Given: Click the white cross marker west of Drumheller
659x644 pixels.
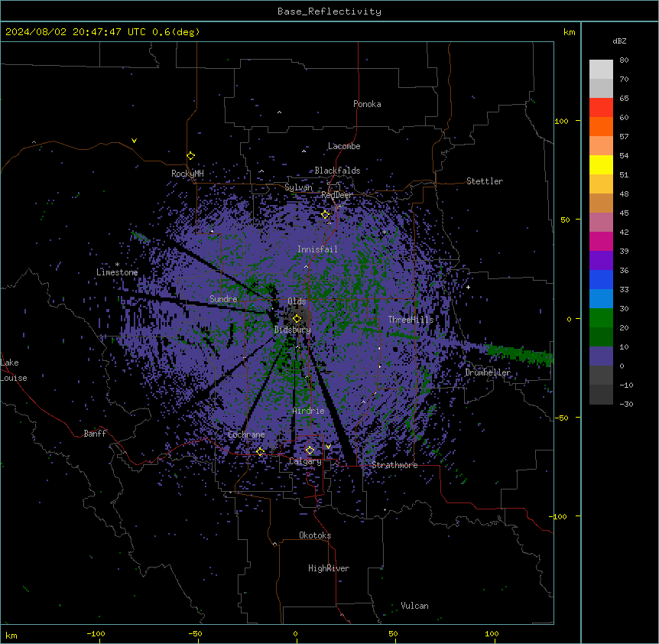Looking at the screenshot, I should (468, 287).
